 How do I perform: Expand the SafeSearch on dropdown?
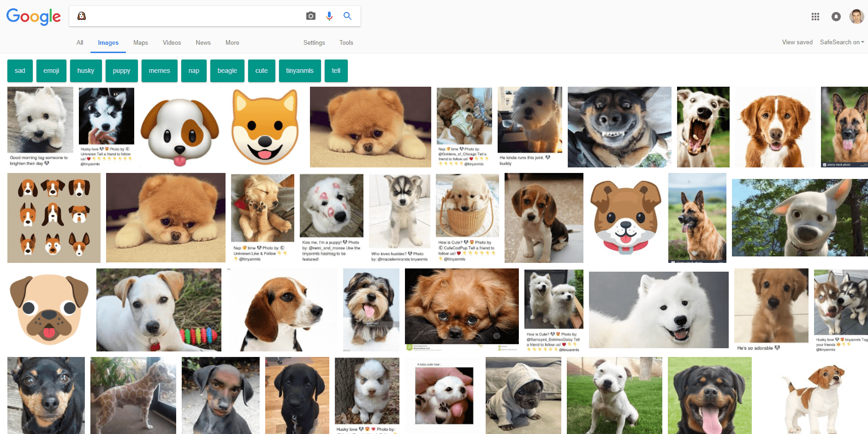[x=842, y=42]
